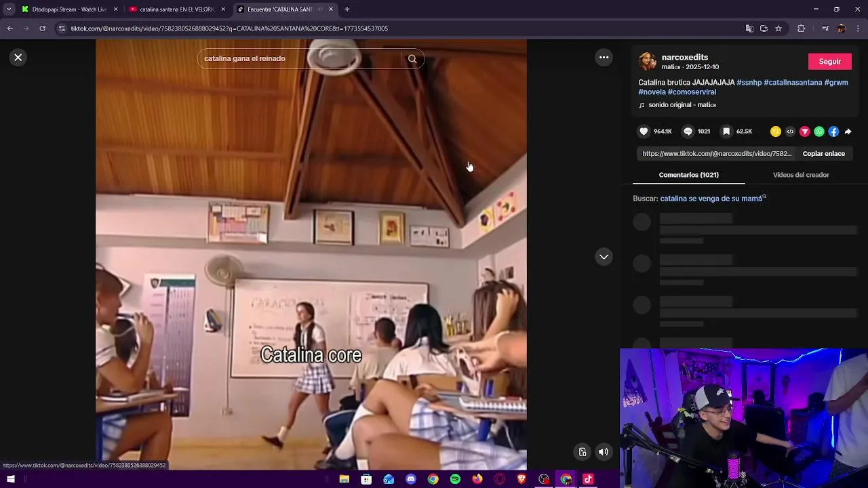Viewport: 868px width, 488px height.
Task: Expand more share options arrow
Action: click(x=848, y=131)
